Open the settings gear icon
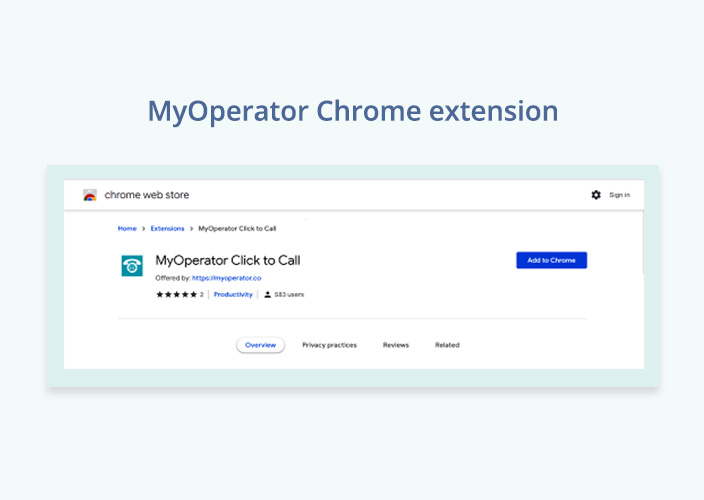704x500 pixels. point(596,195)
